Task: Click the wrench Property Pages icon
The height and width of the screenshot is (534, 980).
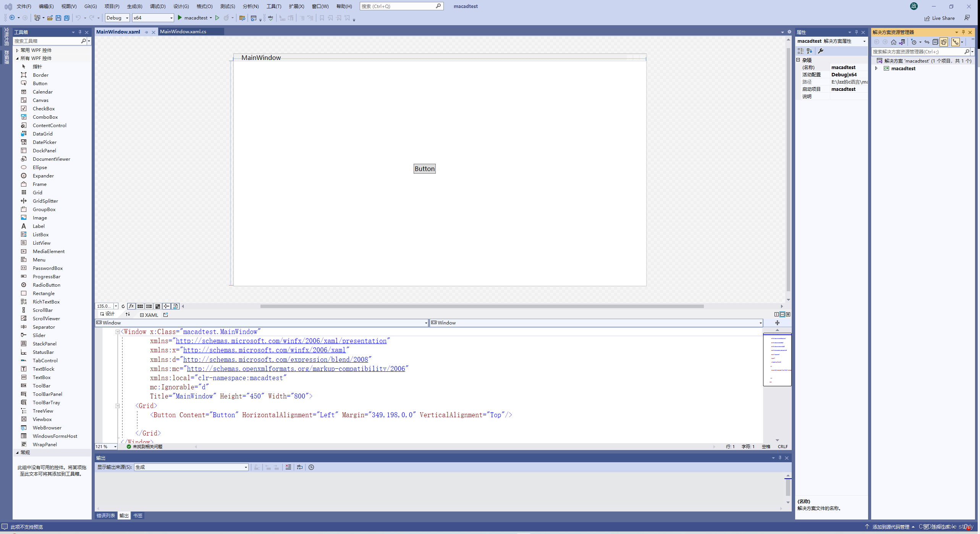Action: 820,51
